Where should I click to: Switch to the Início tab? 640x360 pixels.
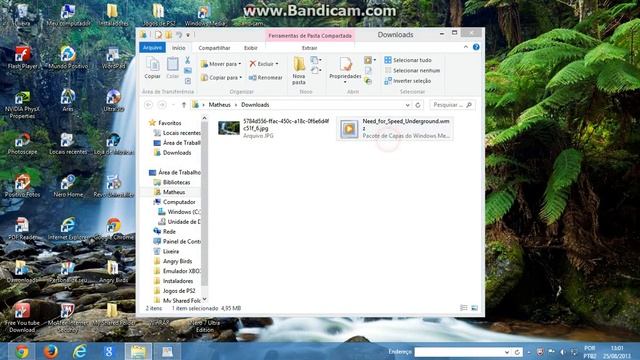click(x=178, y=48)
